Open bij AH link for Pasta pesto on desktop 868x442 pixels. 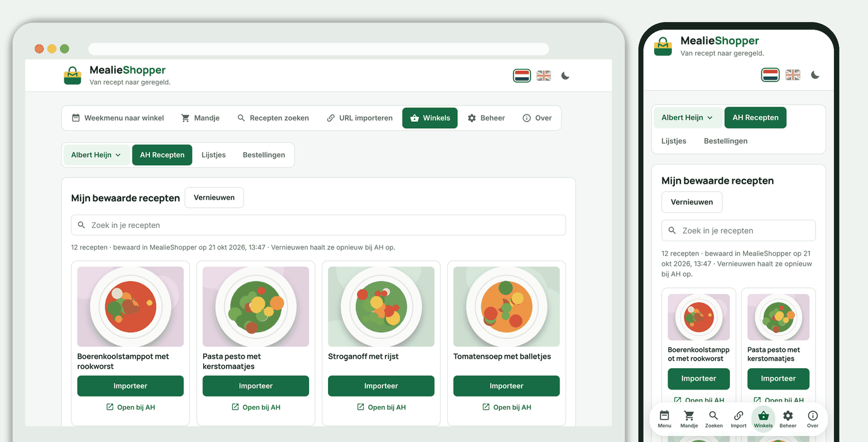pos(256,407)
